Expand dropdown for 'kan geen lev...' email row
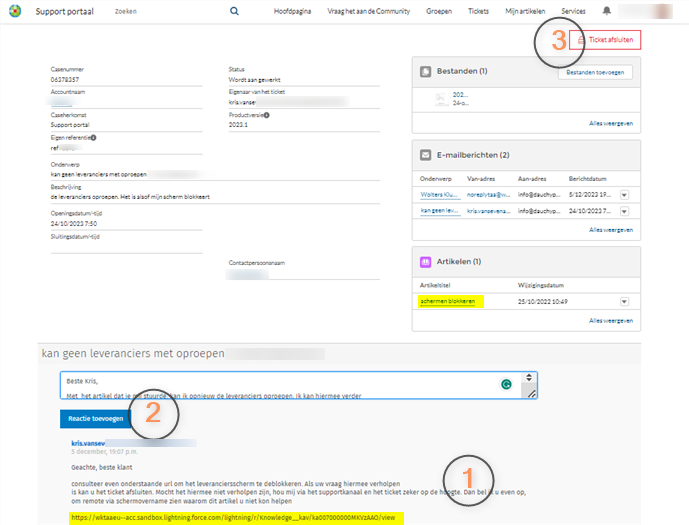 click(624, 211)
